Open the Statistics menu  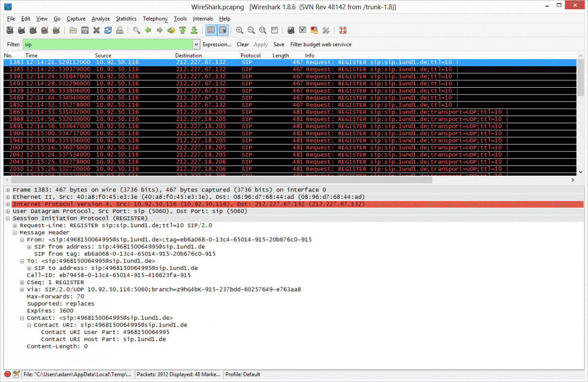[126, 19]
